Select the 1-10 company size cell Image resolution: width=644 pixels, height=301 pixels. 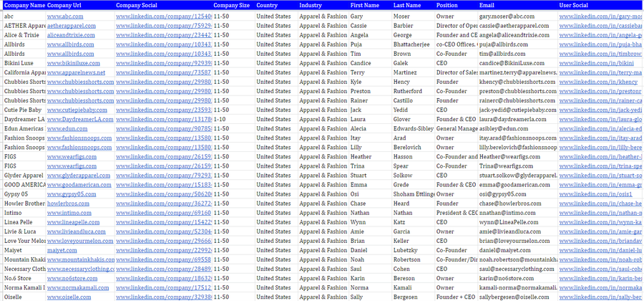pyautogui.click(x=233, y=119)
